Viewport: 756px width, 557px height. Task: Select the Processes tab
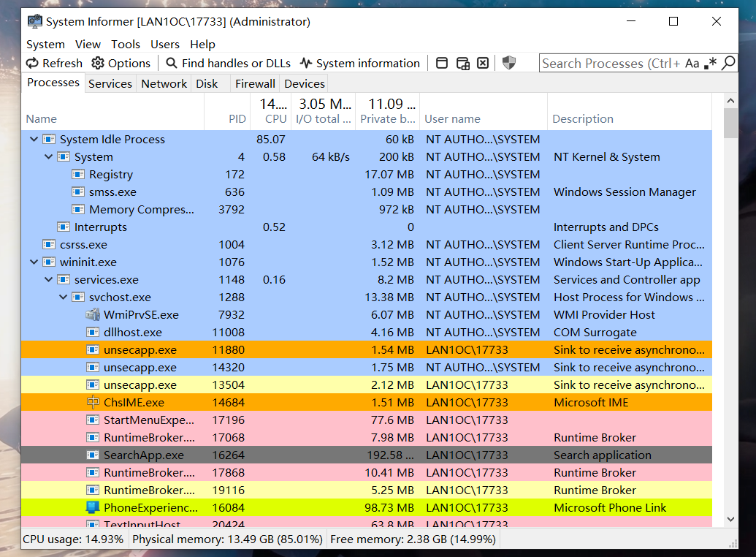click(x=53, y=83)
